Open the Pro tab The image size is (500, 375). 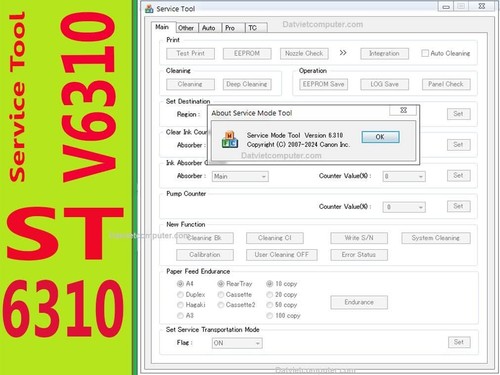230,28
